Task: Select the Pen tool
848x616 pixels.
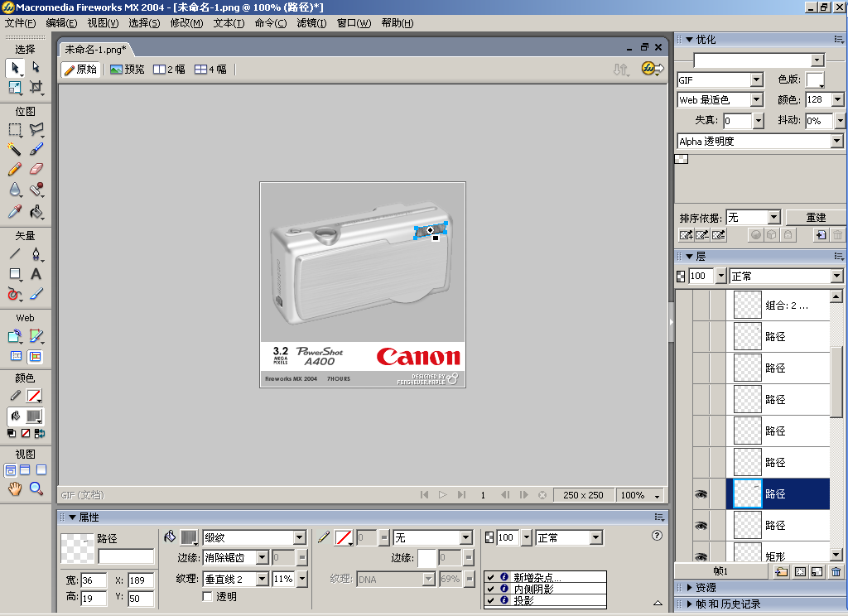Action: click(36, 253)
